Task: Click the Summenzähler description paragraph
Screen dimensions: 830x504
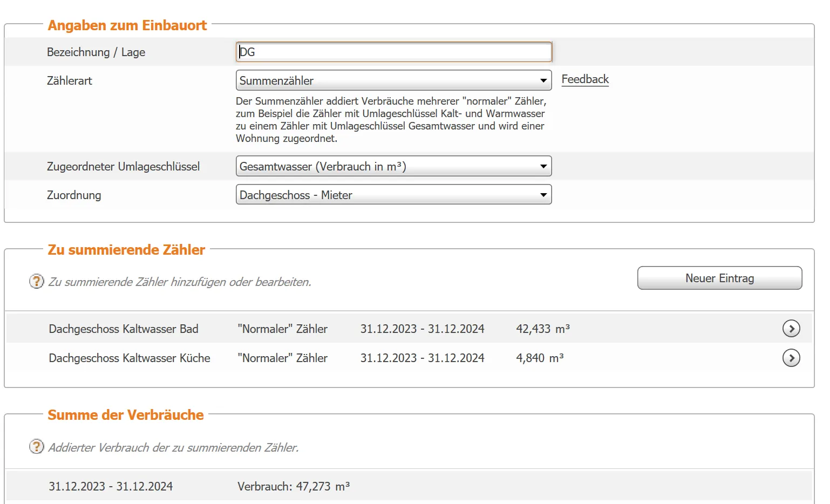Action: coord(391,120)
